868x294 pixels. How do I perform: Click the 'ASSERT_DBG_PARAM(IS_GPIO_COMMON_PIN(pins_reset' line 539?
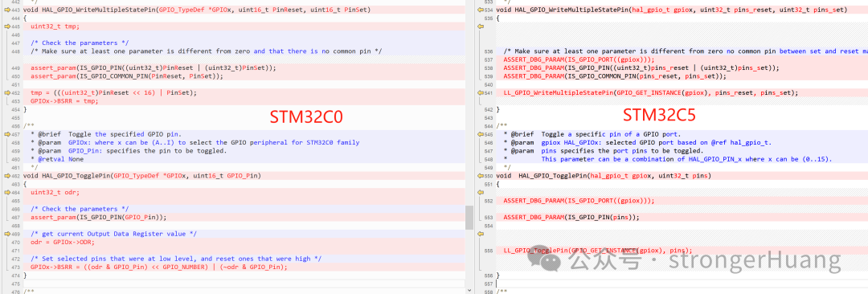tap(615, 76)
